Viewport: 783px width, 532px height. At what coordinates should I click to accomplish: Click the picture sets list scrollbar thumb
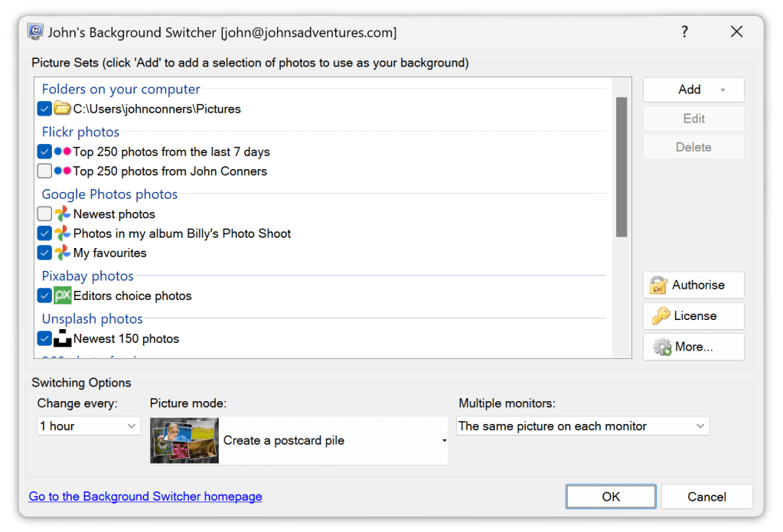622,167
